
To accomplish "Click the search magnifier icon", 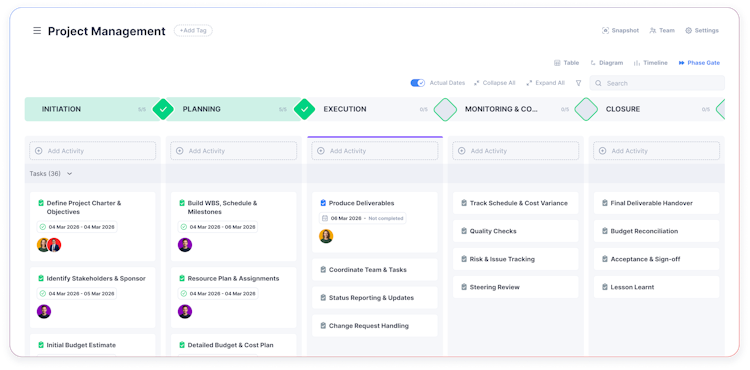I will (598, 83).
